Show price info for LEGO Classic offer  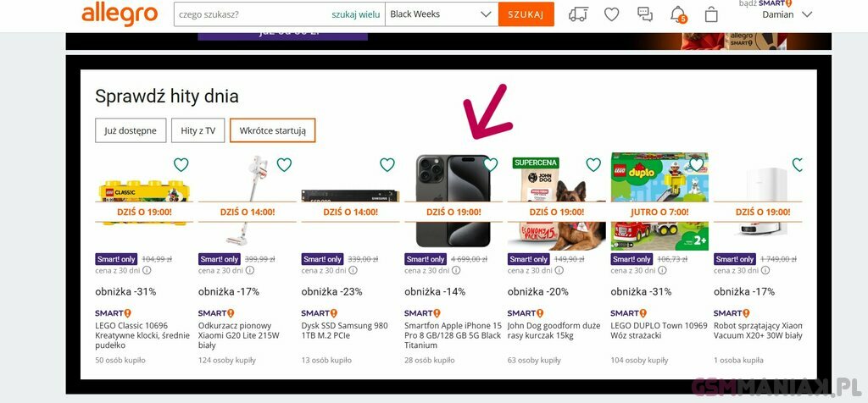(x=147, y=270)
